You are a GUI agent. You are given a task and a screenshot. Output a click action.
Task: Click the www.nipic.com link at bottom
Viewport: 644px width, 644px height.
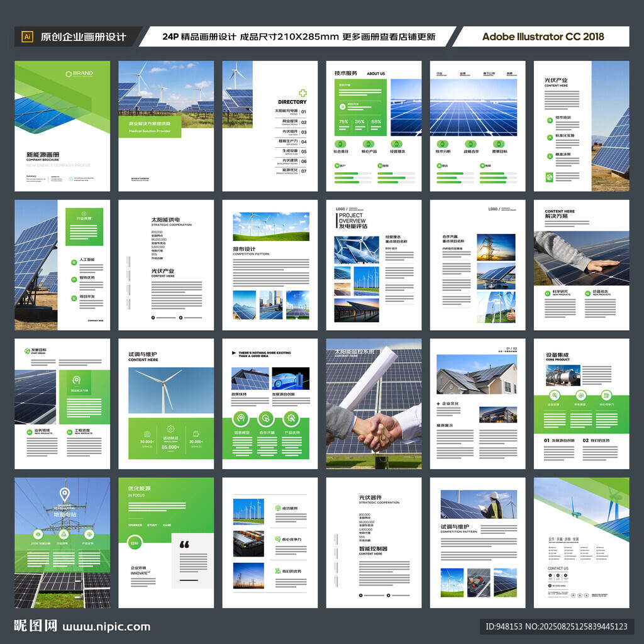(x=106, y=627)
